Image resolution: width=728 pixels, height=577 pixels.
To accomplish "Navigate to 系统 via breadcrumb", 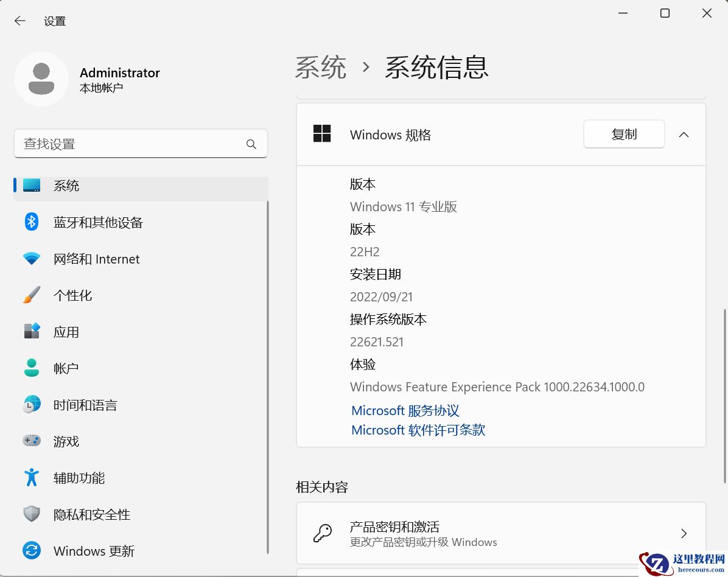I will 321,68.
